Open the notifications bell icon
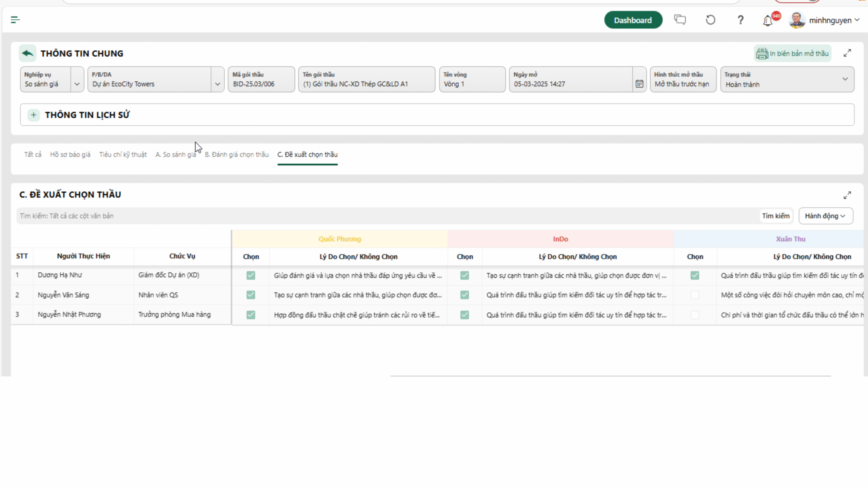The width and height of the screenshot is (868, 488). click(768, 21)
